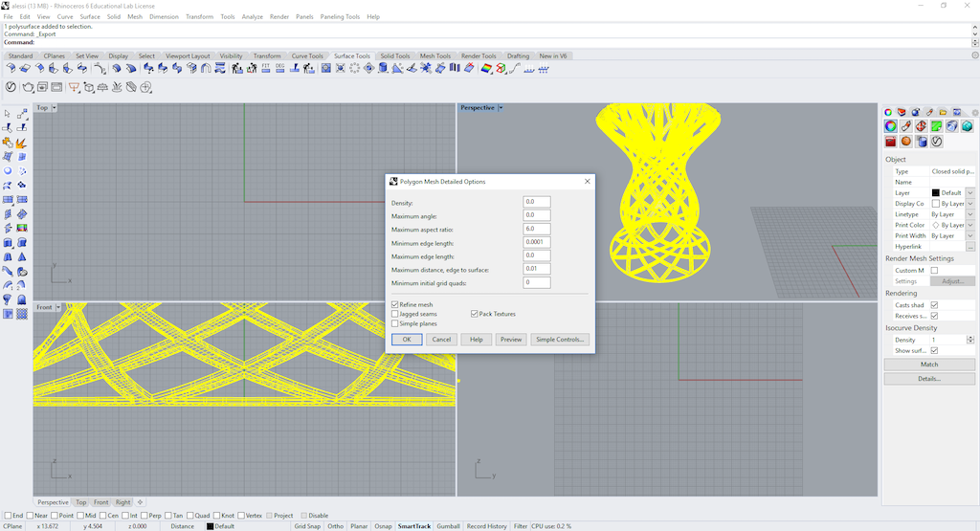Click the Isocurve Density stepper arrows
Screen dimensions: 980x531
pyautogui.click(x=970, y=340)
